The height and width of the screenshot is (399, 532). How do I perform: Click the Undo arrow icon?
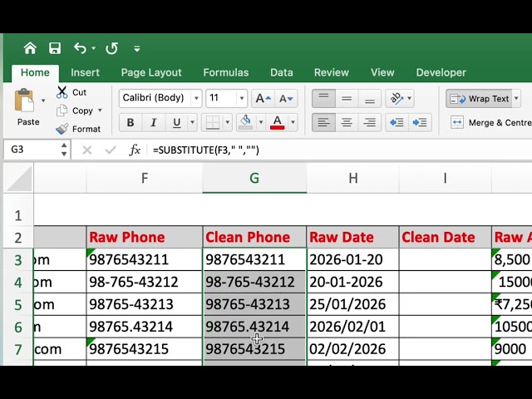coord(80,48)
